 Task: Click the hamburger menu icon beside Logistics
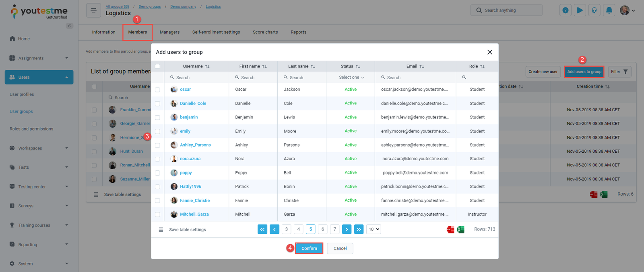click(93, 10)
